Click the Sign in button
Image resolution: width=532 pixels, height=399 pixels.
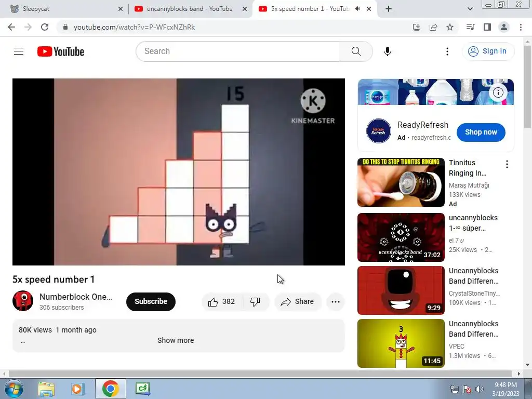click(488, 51)
